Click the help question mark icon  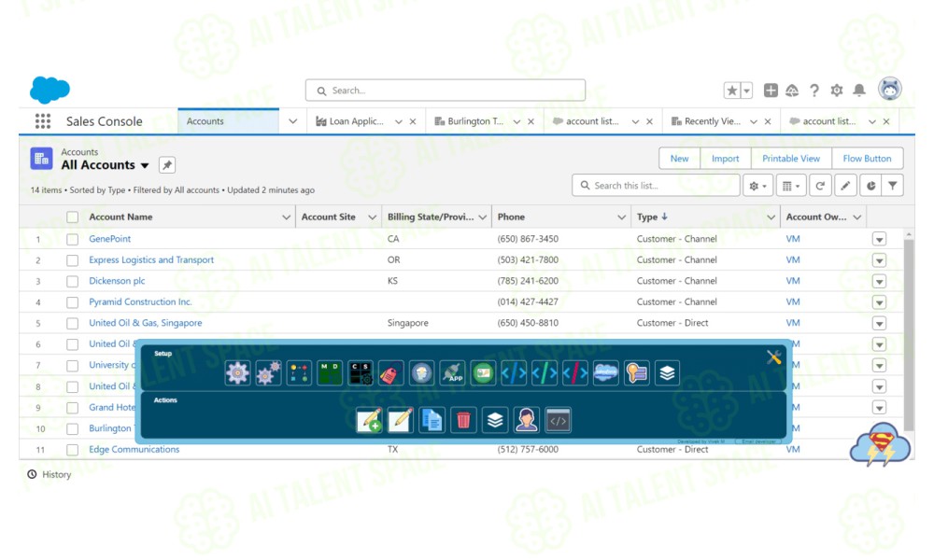pos(814,91)
